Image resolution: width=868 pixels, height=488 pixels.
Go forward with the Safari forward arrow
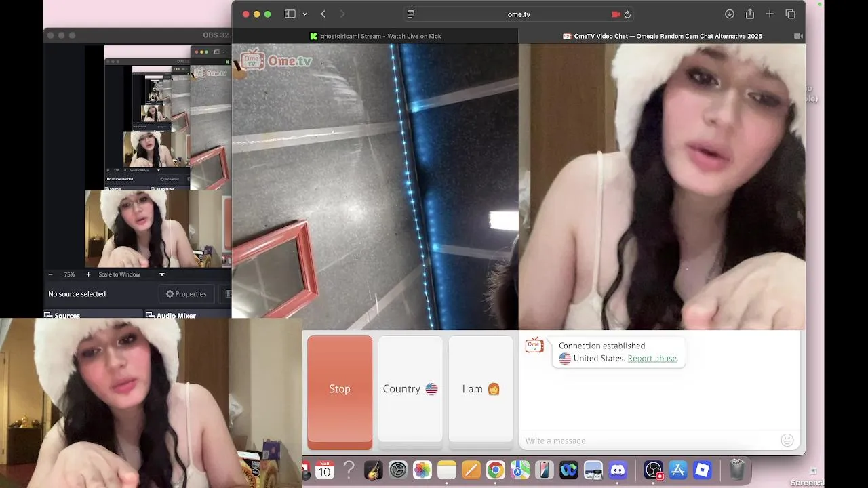342,14
